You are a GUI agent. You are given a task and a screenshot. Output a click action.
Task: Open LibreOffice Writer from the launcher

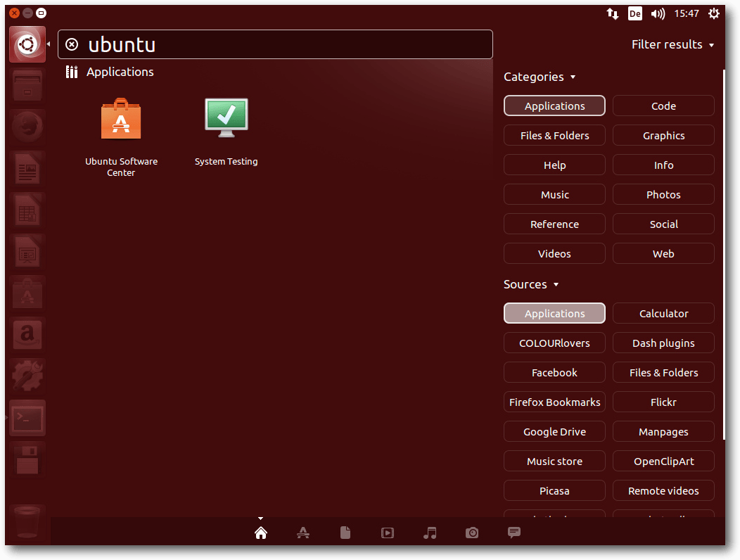coord(27,168)
